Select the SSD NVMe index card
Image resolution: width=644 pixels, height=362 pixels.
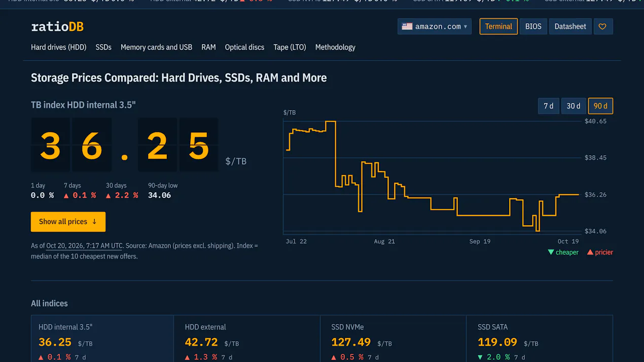click(x=393, y=339)
